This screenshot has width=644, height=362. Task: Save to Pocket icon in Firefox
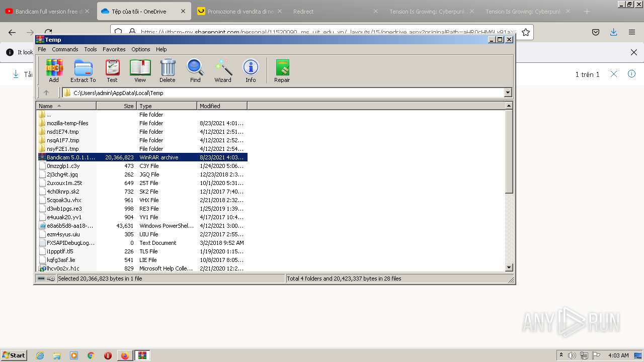tap(596, 32)
